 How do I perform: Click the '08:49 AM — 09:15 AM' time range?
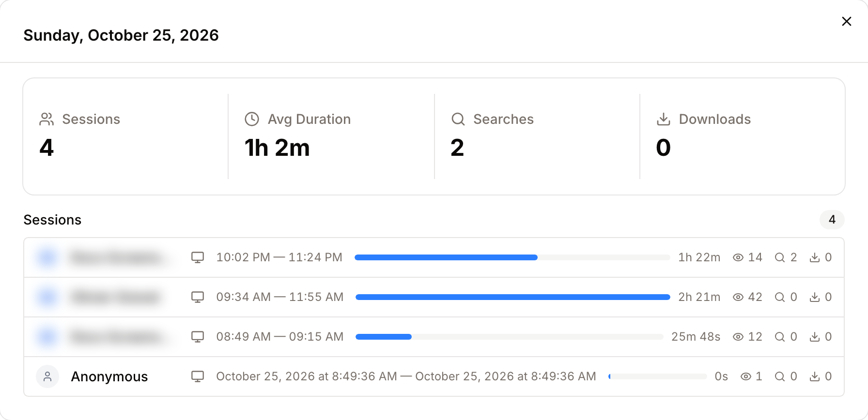tap(280, 337)
